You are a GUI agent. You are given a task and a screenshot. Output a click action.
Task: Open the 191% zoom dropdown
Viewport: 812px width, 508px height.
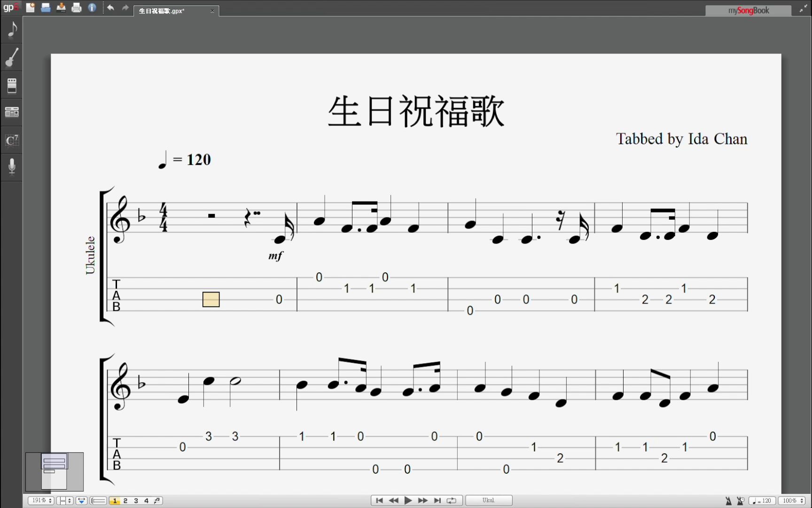41,501
